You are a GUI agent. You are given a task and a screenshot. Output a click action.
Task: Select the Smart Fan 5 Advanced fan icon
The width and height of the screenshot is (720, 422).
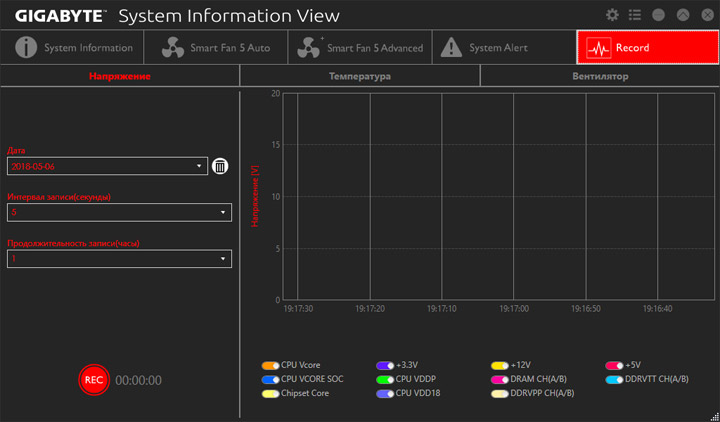click(309, 48)
